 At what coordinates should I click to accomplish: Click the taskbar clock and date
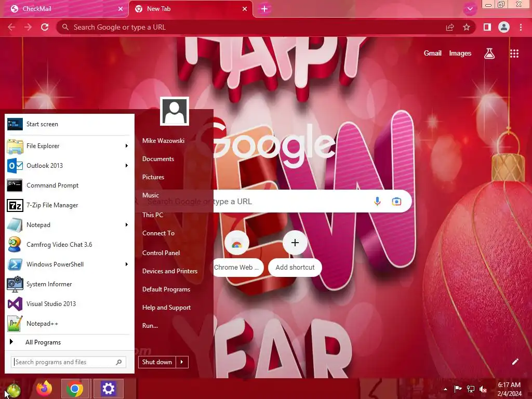point(509,389)
